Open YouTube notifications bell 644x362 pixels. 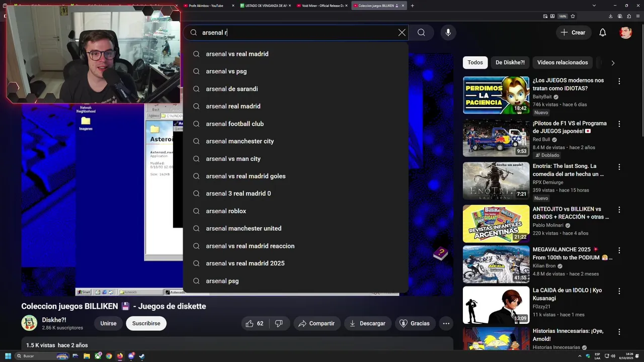tap(603, 33)
